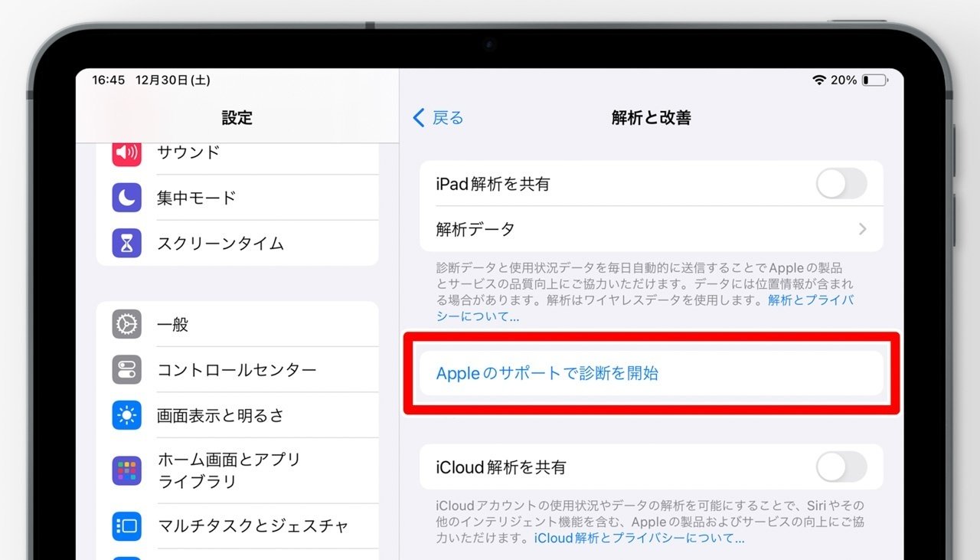Open 一般 settings
The image size is (980, 560).
pyautogui.click(x=237, y=325)
